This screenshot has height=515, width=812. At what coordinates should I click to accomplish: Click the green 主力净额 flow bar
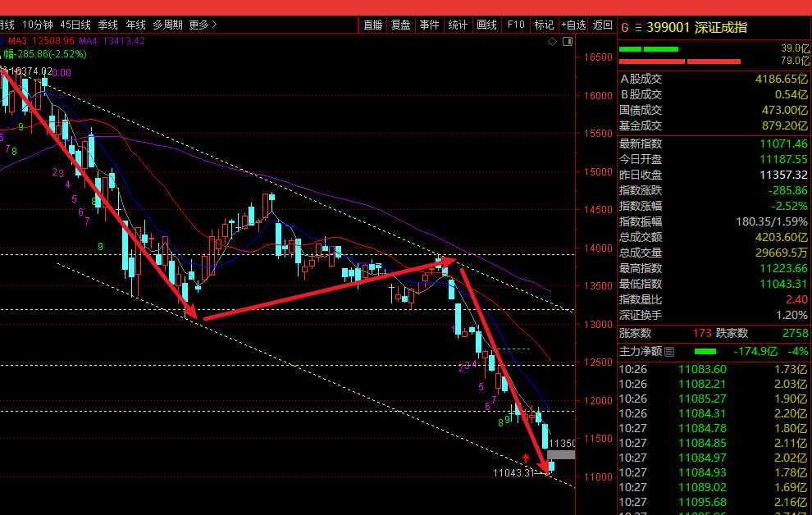pyautogui.click(x=705, y=352)
